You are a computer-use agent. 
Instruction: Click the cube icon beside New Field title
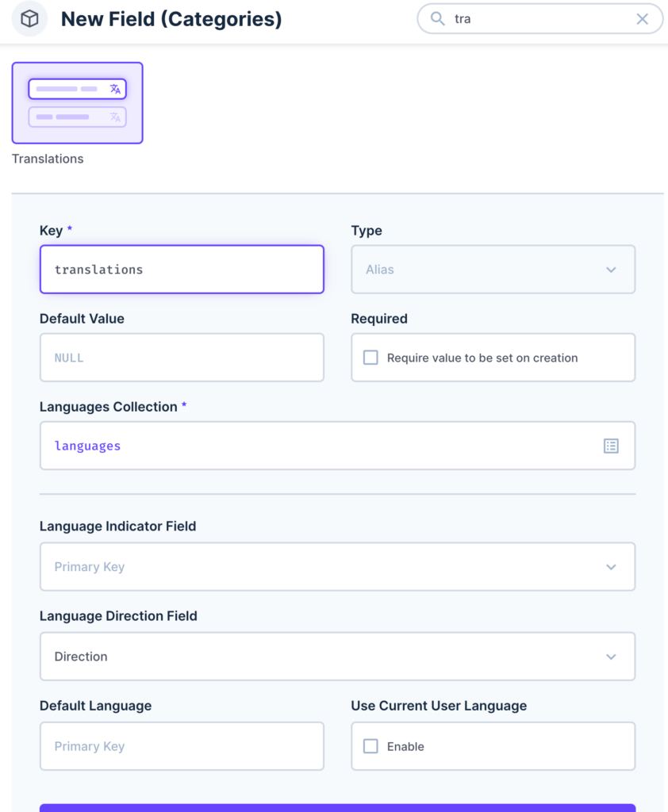coord(29,19)
